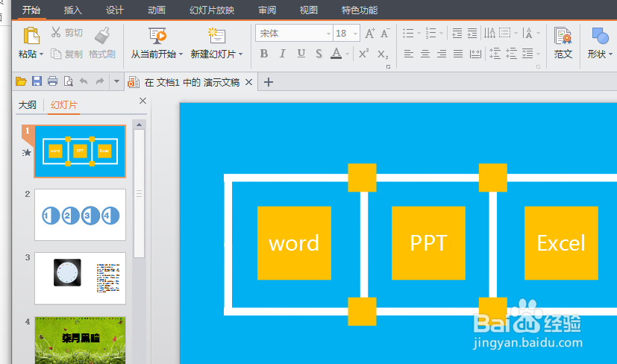The image size is (617, 364).
Task: Toggle underline formatting
Action: click(x=301, y=54)
